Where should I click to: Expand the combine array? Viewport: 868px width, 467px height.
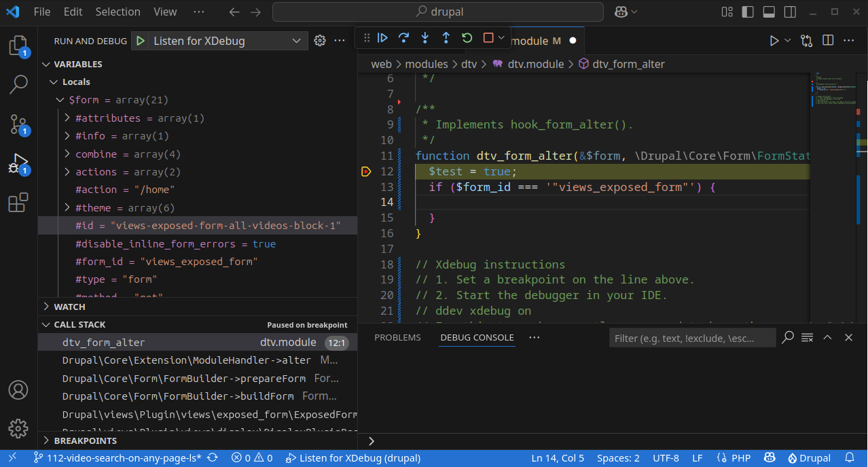tap(67, 154)
